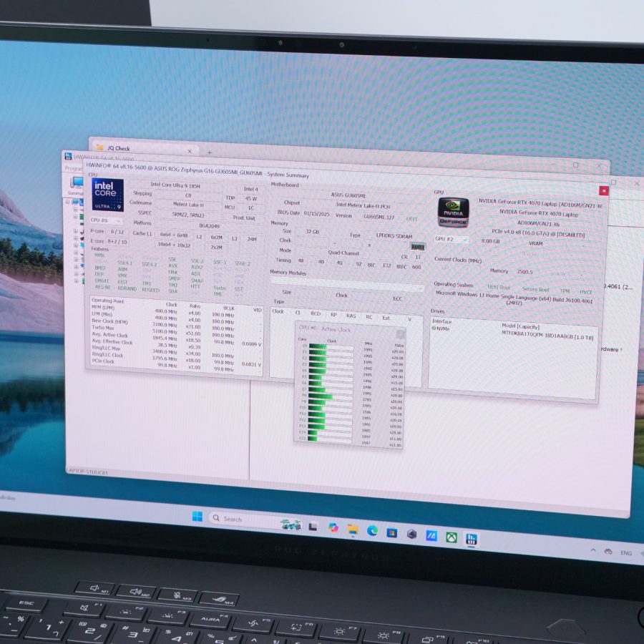Screen dimensions: 644x644
Task: Open the Memory Modules dropdown
Action: (347, 283)
